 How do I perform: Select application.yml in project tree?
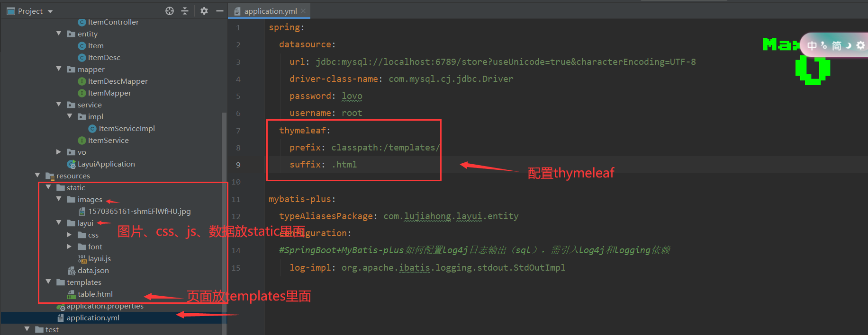point(93,318)
